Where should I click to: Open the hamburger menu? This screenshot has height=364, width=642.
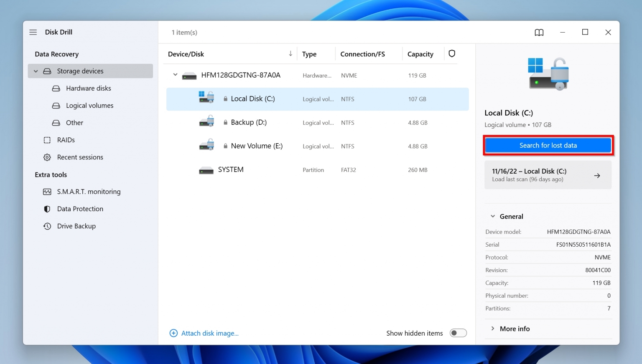tap(33, 32)
